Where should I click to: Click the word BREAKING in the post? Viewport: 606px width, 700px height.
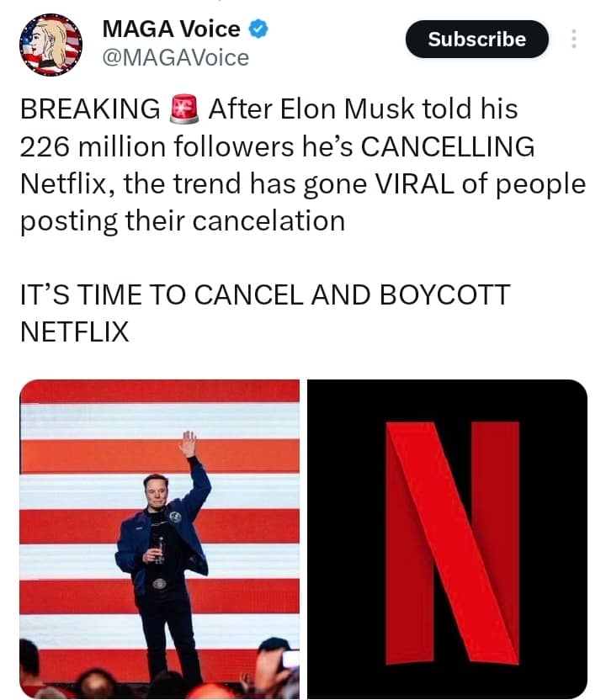click(x=89, y=110)
